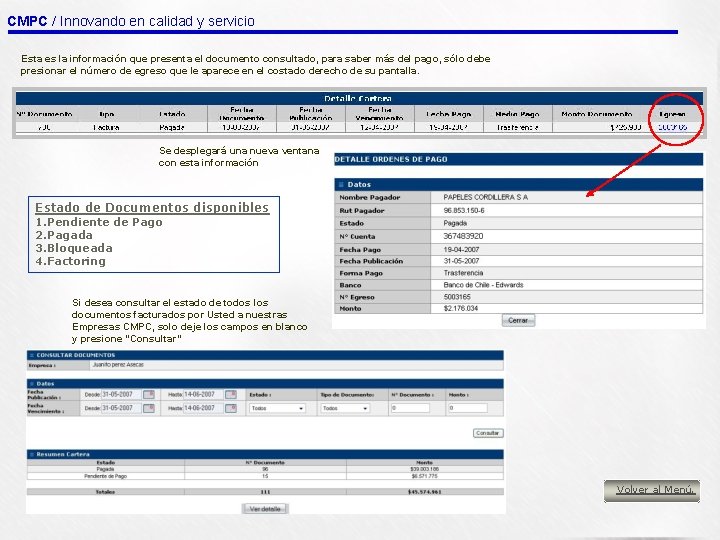Click the Cerrar button in payment detail
This screenshot has width=720, height=540.
click(518, 321)
